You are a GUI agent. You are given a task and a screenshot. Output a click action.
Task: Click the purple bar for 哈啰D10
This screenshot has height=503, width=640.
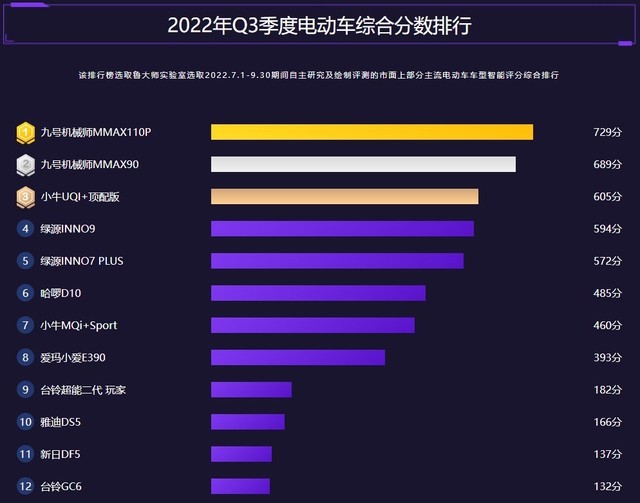coord(318,293)
